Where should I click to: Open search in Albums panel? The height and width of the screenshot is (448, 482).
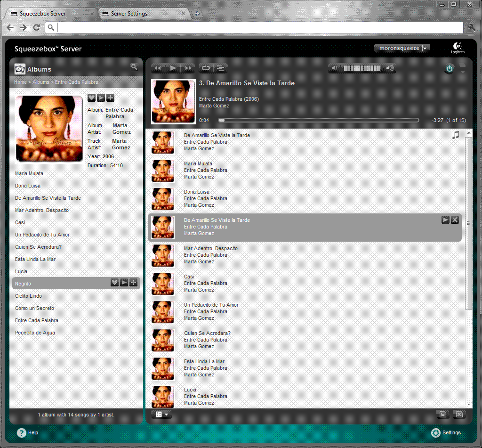[x=134, y=67]
